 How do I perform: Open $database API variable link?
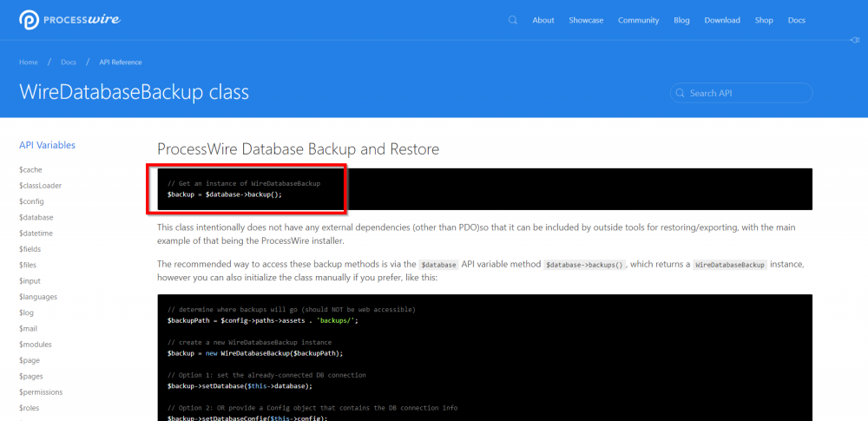tap(36, 217)
